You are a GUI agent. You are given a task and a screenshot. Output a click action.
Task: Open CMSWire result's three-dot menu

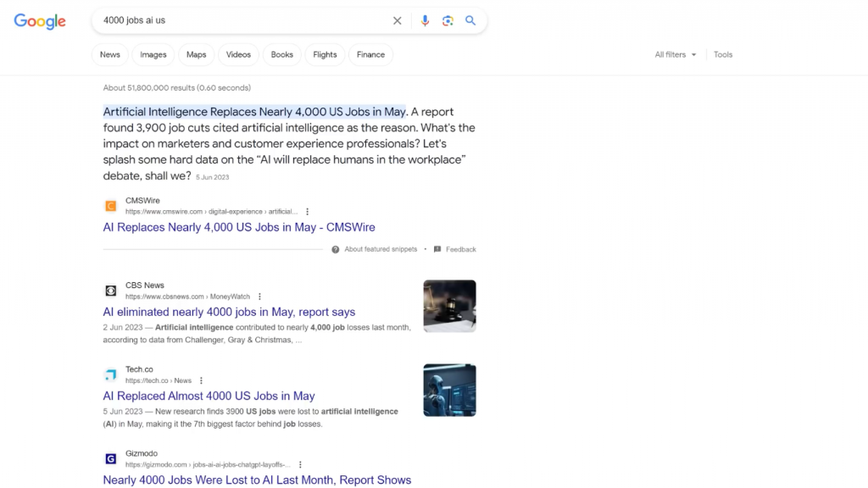[307, 211]
